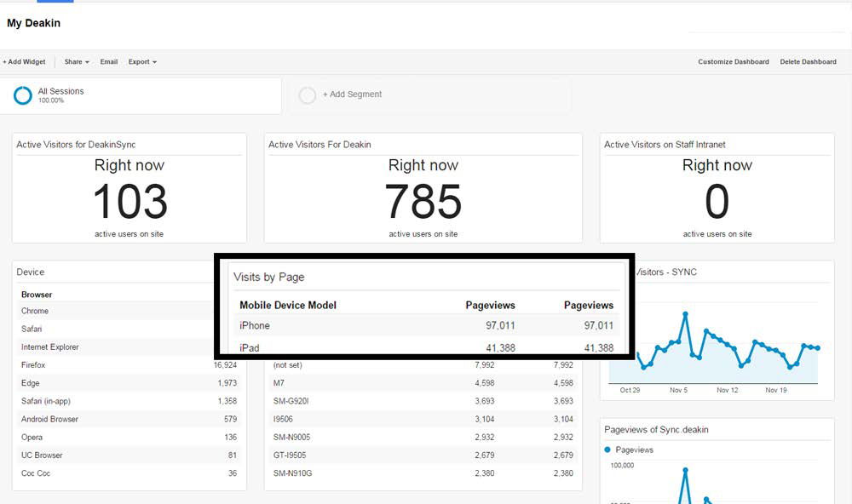Open Customize Dashboard
This screenshot has width=852, height=504.
pyautogui.click(x=734, y=62)
